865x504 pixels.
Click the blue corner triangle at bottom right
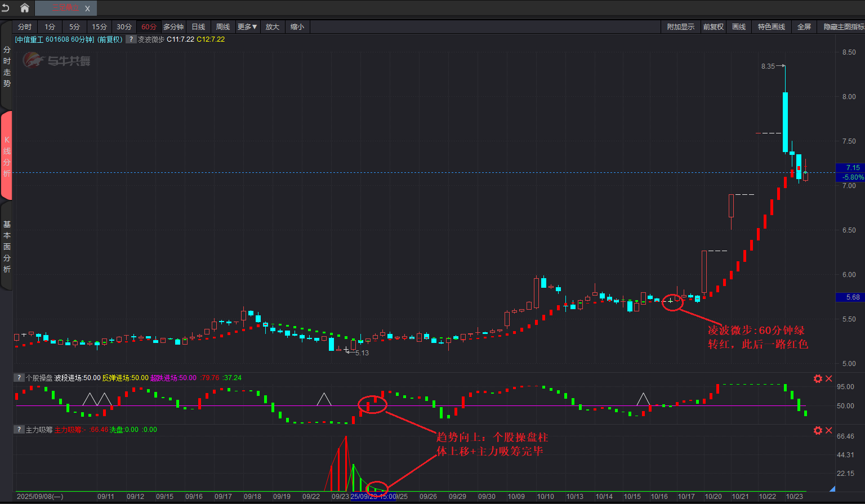click(x=832, y=488)
